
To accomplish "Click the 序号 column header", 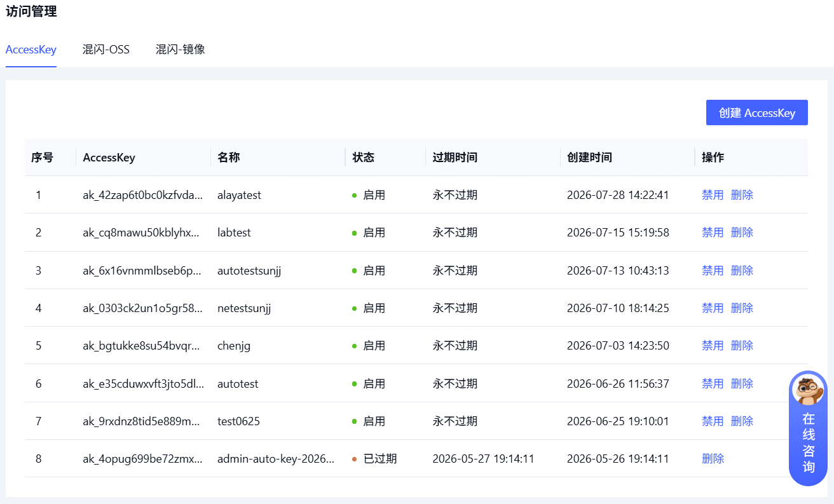I will pos(42,158).
